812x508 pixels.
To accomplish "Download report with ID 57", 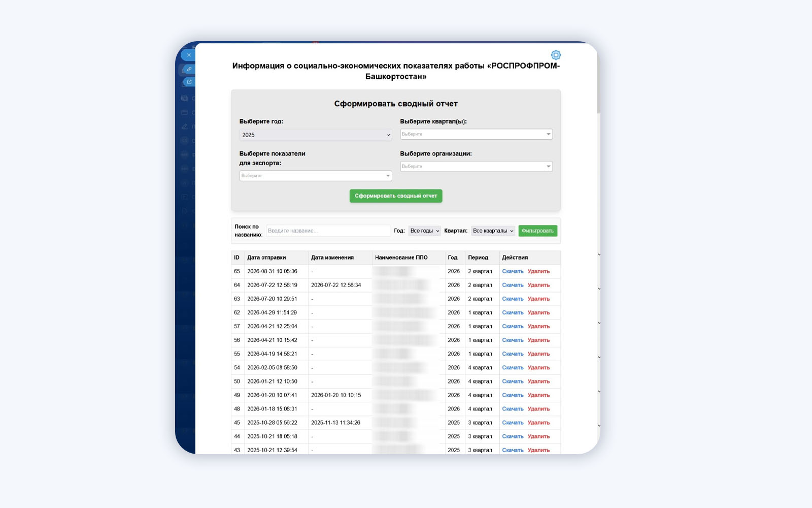I will 513,326.
